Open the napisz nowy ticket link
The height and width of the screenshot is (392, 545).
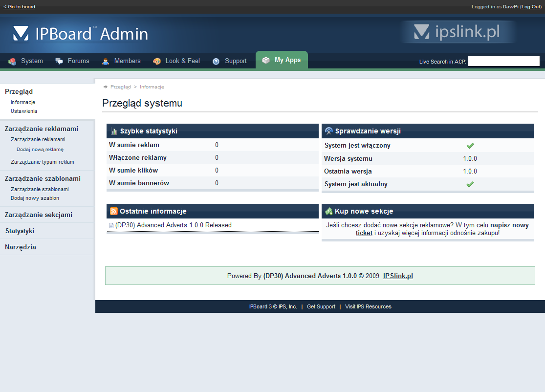pos(509,225)
